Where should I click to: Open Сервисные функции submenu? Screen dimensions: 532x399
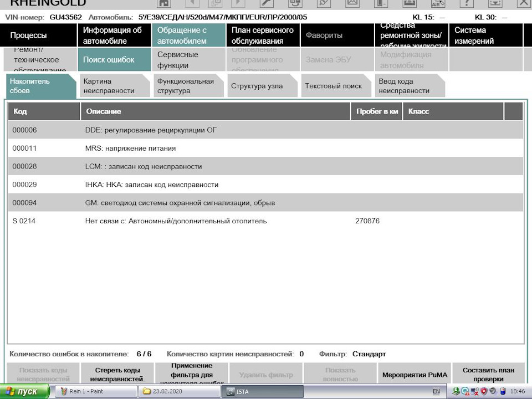click(188, 59)
